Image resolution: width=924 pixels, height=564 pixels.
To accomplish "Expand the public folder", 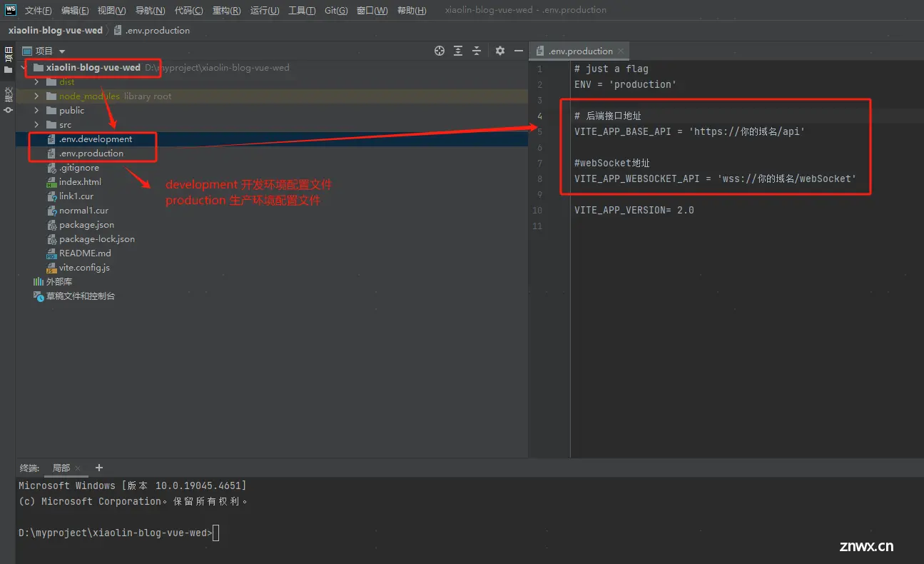I will 36,111.
